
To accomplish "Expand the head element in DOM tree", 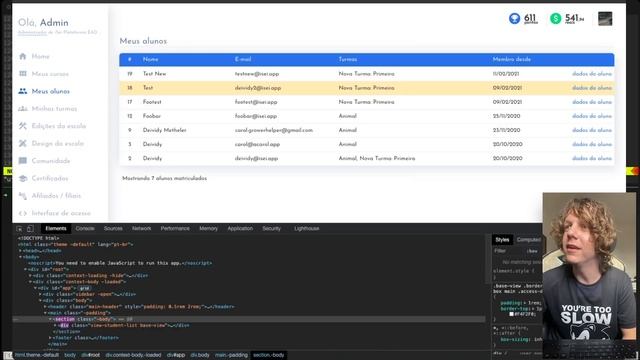I will (20, 251).
